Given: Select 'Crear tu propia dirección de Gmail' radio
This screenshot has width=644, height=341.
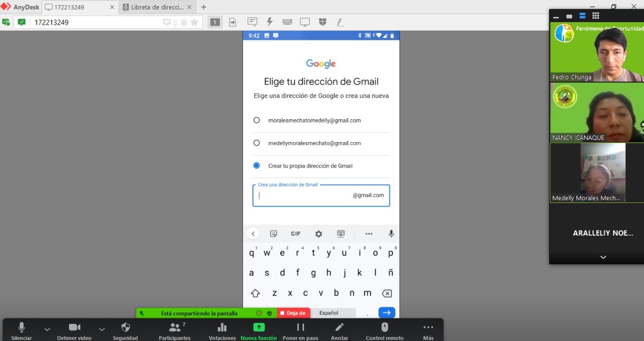Looking at the screenshot, I should pyautogui.click(x=257, y=166).
